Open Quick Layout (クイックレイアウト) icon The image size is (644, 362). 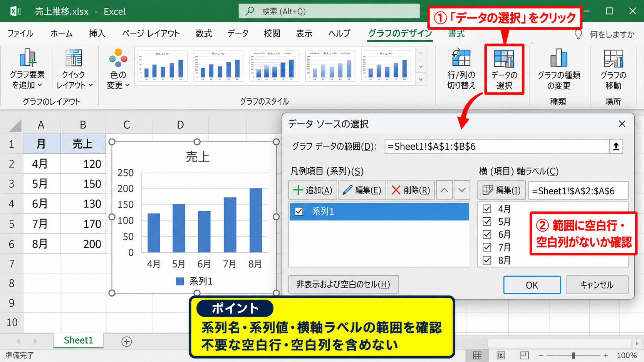coord(74,58)
